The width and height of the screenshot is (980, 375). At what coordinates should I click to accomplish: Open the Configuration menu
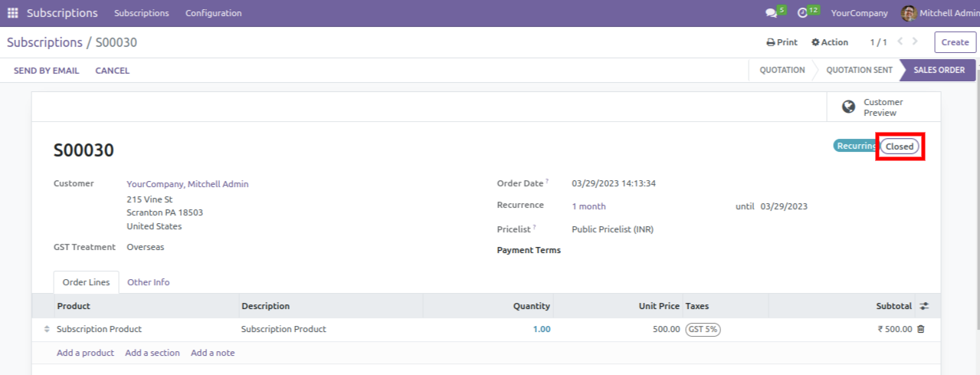tap(213, 13)
